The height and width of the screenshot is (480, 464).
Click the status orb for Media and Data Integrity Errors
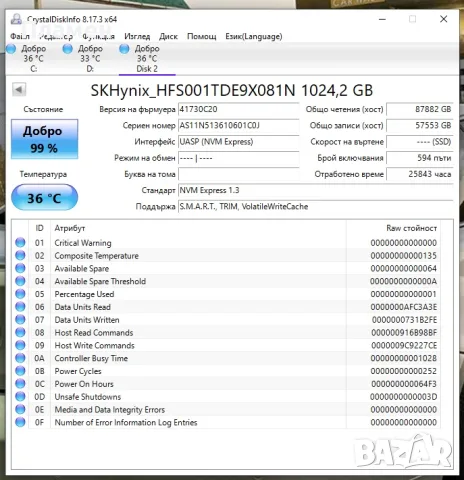point(20,409)
